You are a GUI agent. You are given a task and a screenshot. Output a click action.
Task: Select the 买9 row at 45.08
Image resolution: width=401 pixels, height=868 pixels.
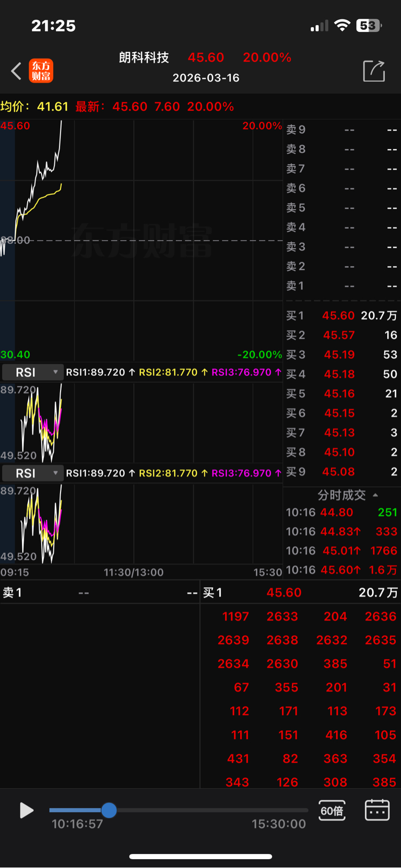(341, 471)
